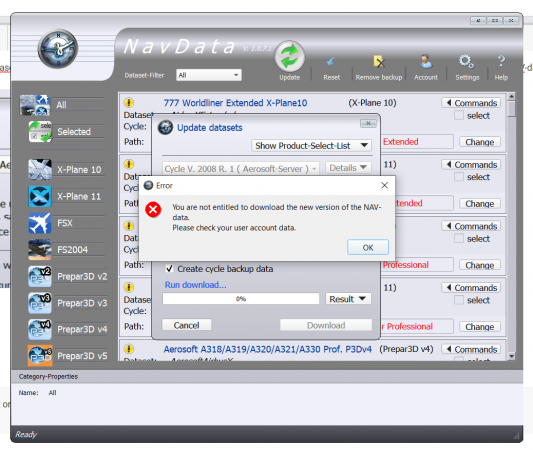The image size is (533, 450).
Task: Select the X-Plane 10 icon
Action: (40, 169)
